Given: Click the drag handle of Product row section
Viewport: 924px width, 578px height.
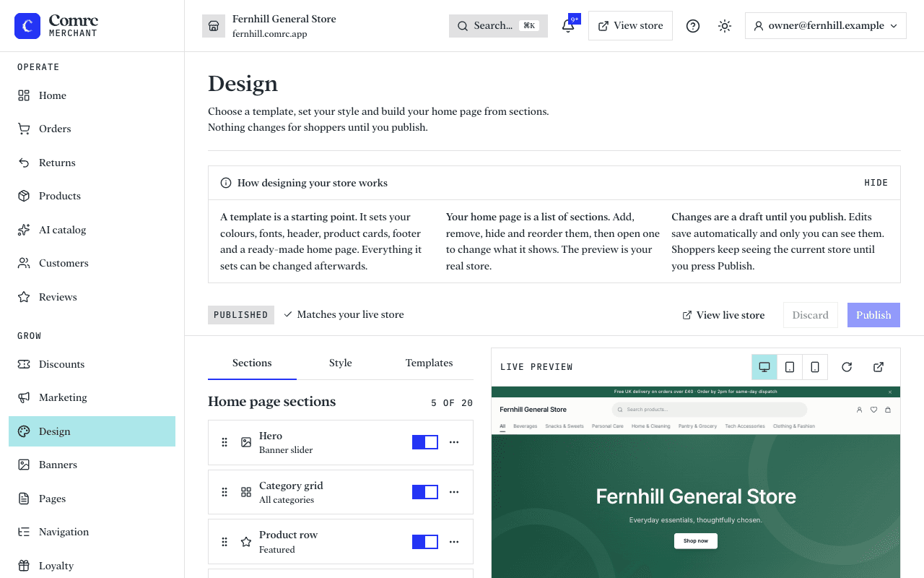Looking at the screenshot, I should pyautogui.click(x=225, y=542).
